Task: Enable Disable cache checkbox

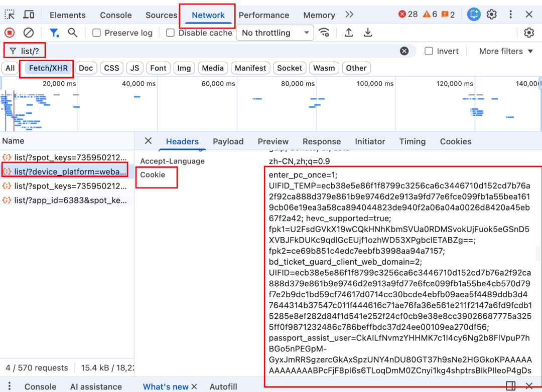Action: tap(171, 33)
